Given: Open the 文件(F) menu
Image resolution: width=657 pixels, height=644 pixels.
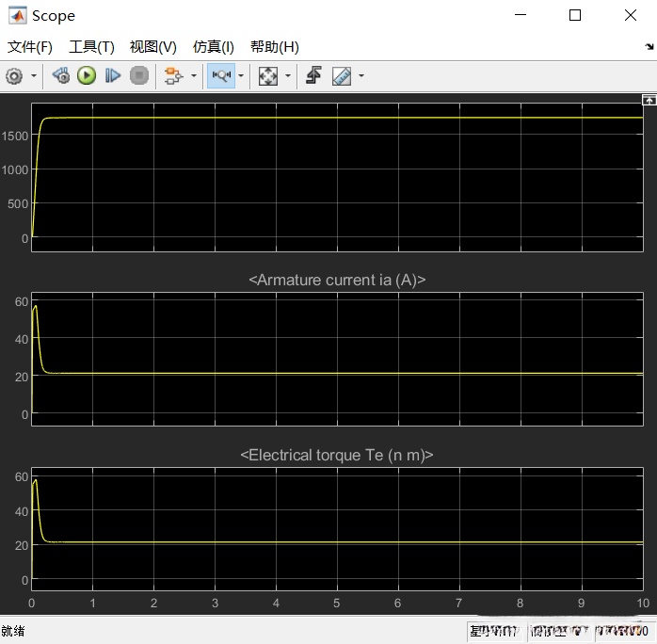Looking at the screenshot, I should click(x=30, y=47).
